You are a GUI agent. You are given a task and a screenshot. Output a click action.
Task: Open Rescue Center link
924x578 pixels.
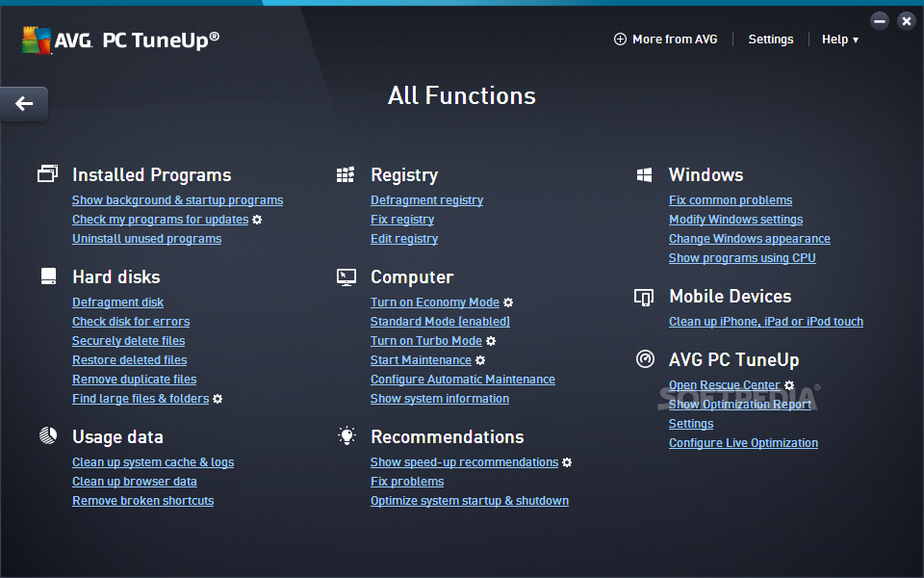coord(725,385)
